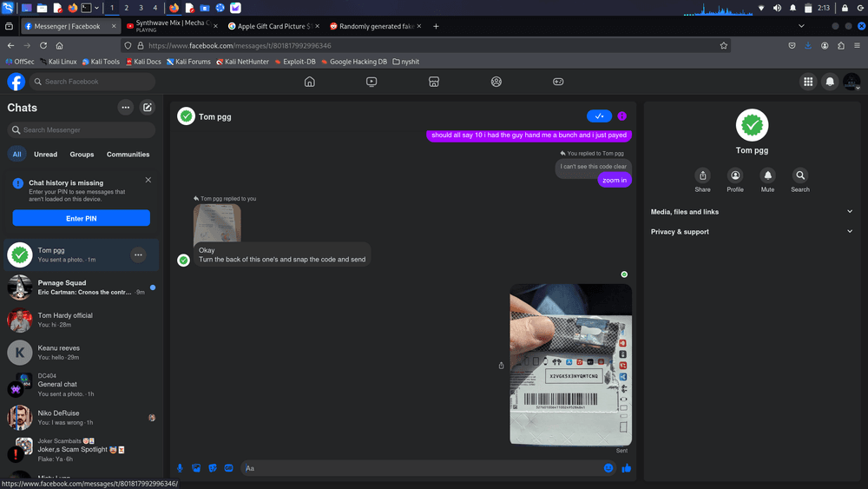Open the Tom Hardy official chat
The width and height of the screenshot is (868, 489).
[82, 320]
